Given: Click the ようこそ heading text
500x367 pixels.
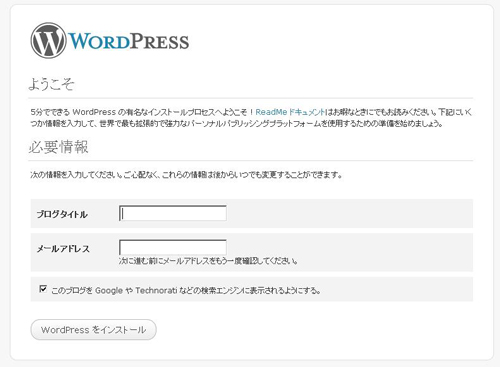Looking at the screenshot, I should click(51, 84).
